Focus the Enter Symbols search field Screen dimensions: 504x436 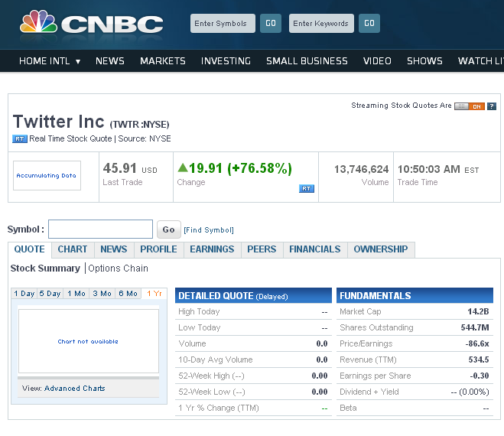click(223, 23)
